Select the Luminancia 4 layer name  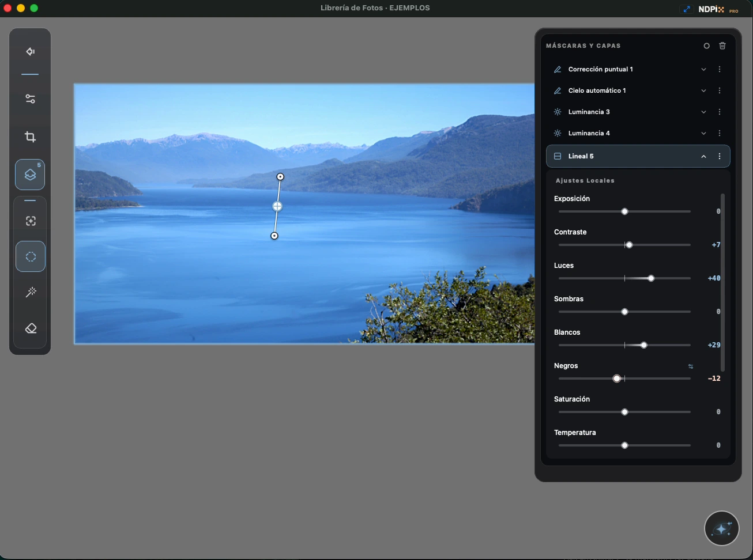click(x=589, y=133)
